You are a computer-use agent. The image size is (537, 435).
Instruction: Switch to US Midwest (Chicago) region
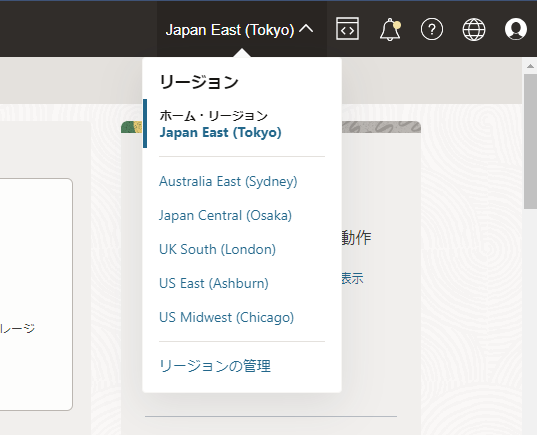coord(226,317)
